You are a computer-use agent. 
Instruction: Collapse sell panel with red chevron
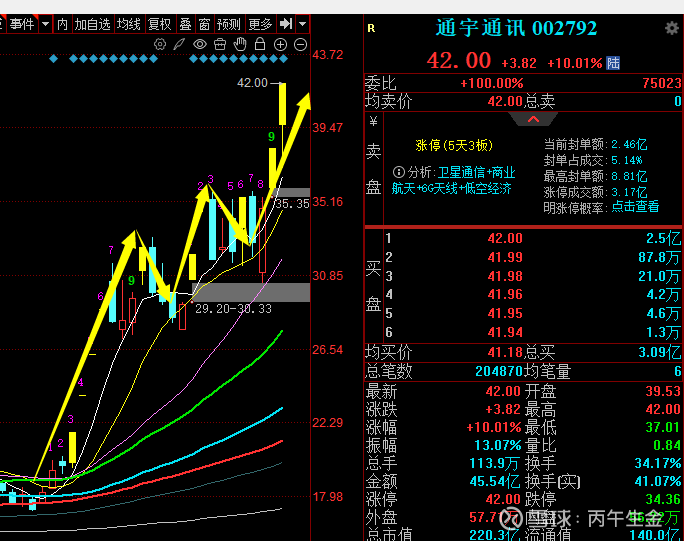click(534, 119)
